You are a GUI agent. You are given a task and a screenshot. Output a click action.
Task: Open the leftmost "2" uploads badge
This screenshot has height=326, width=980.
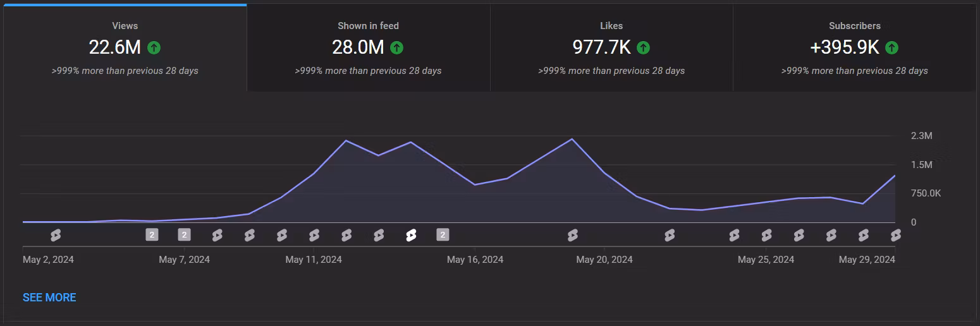[x=152, y=235]
